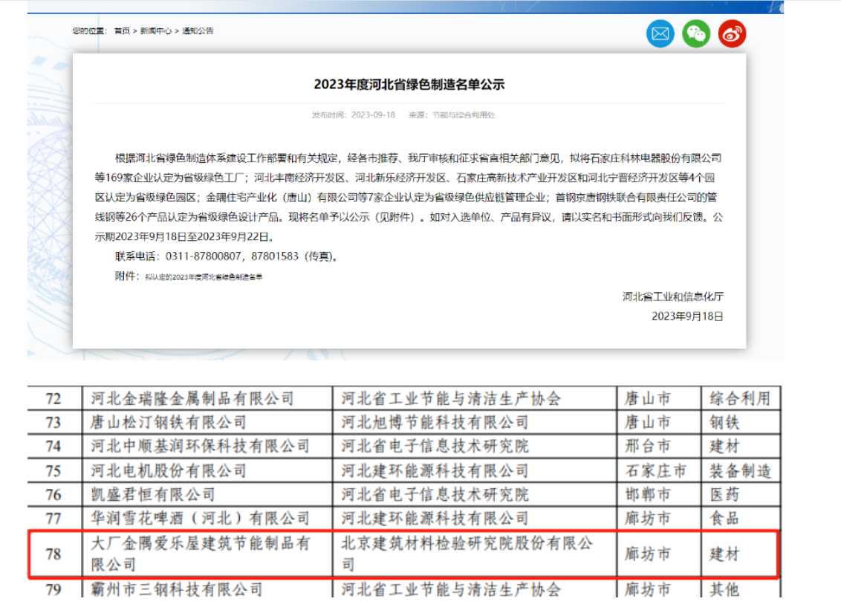
Task: Select company 霸州市三钢科技有限公司
Action: 207,589
